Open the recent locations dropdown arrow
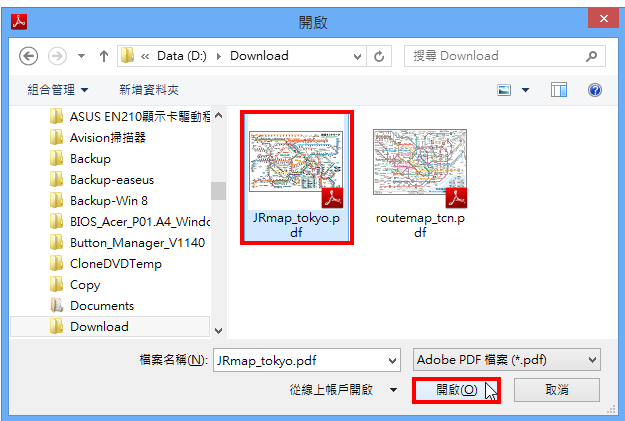 (x=81, y=56)
